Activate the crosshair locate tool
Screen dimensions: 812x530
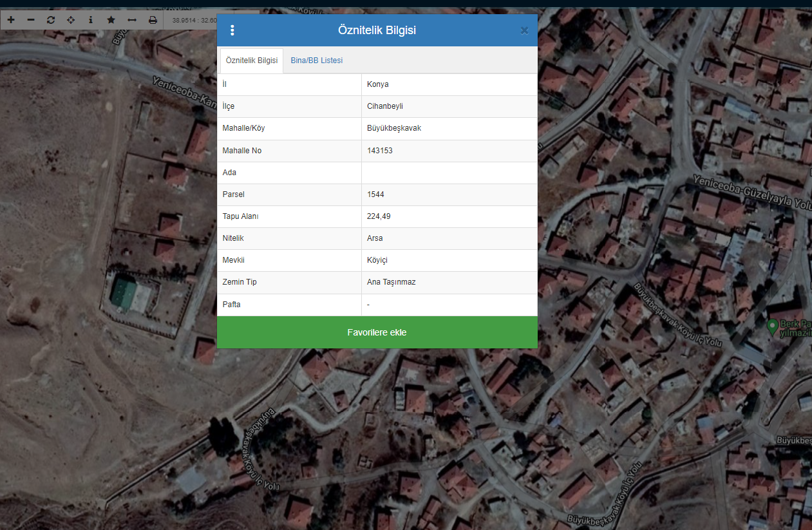[71, 20]
